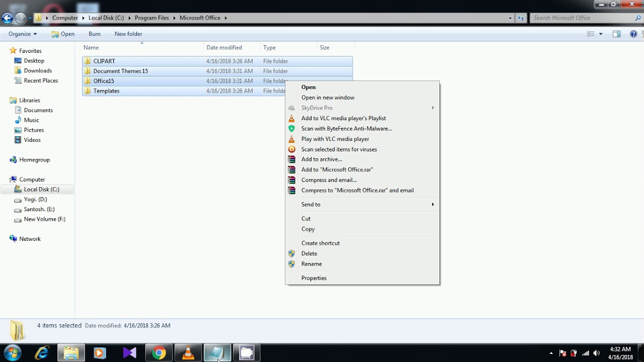Viewport: 644px width, 362px height.
Task: Open the view options dropdown arrow
Action: point(601,34)
